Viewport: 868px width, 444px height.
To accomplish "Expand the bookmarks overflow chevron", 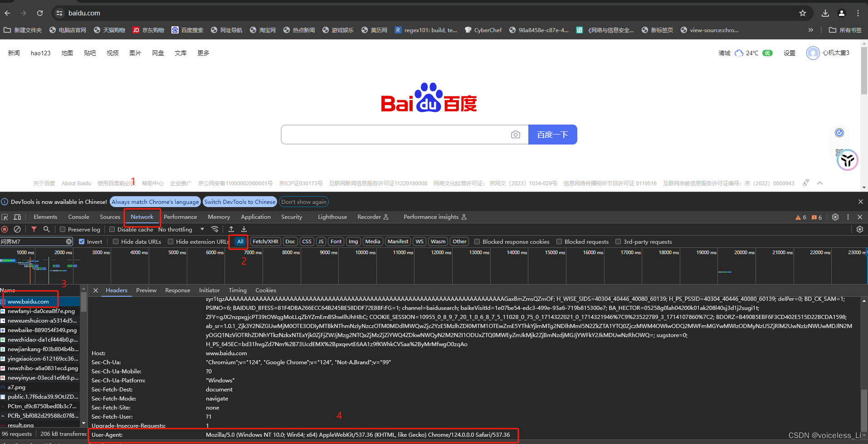I will click(x=811, y=30).
